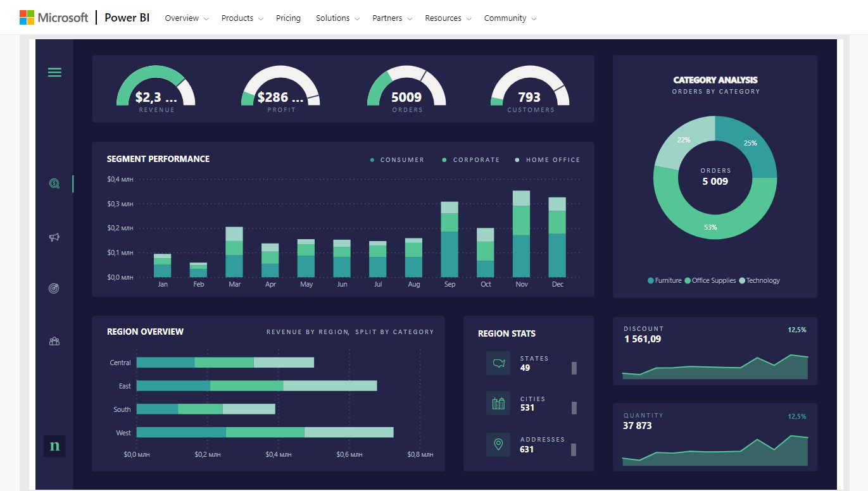Viewport: 868px width, 491px height.
Task: Click the Addresses location pin icon
Action: 498,444
